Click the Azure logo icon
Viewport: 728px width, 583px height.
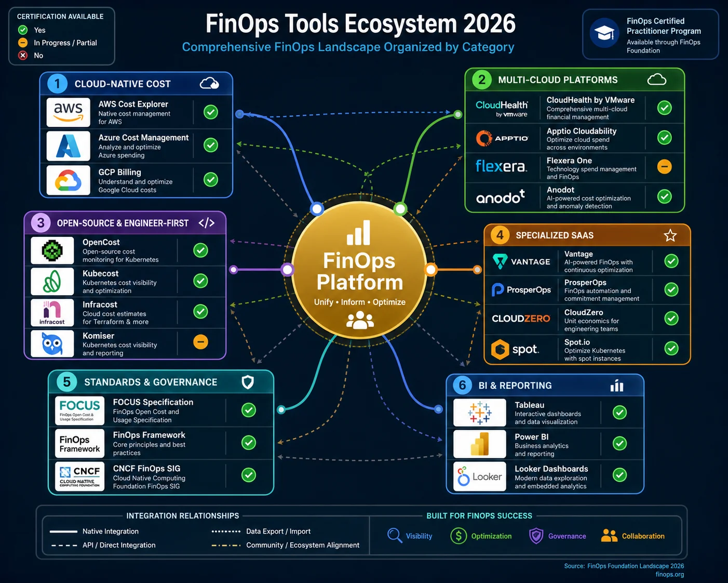pos(68,145)
